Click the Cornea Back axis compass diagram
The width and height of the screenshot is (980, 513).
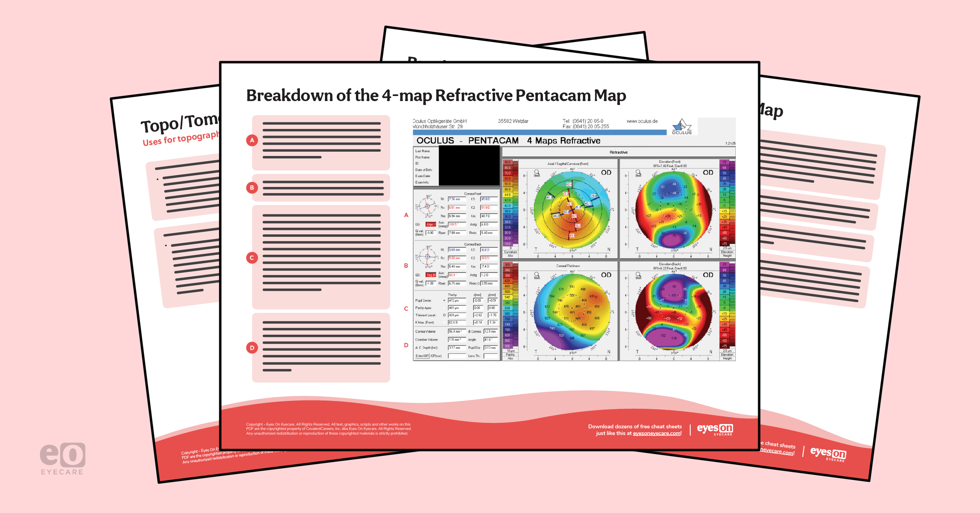[x=427, y=257]
